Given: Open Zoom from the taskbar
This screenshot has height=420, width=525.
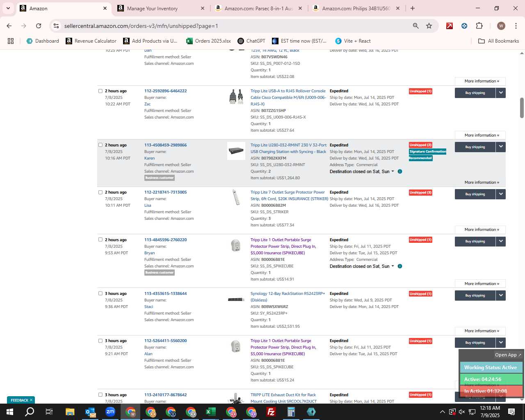Looking at the screenshot, I should (x=110, y=412).
